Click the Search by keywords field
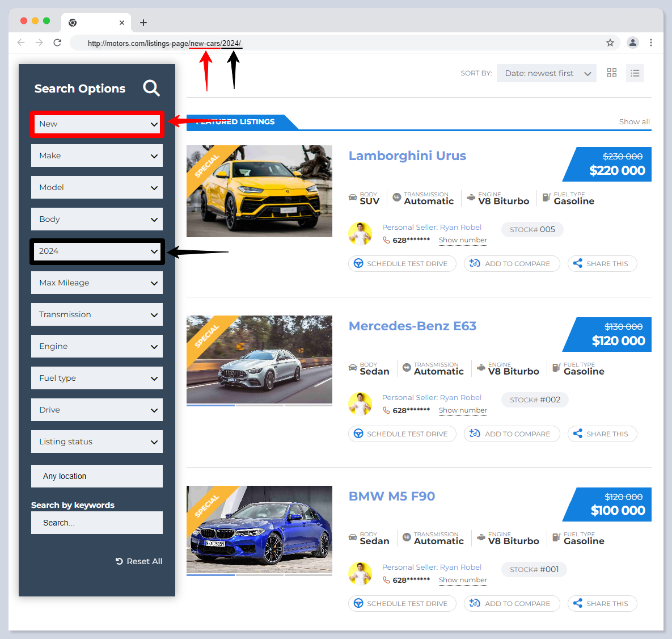This screenshot has width=672, height=639. coord(97,523)
